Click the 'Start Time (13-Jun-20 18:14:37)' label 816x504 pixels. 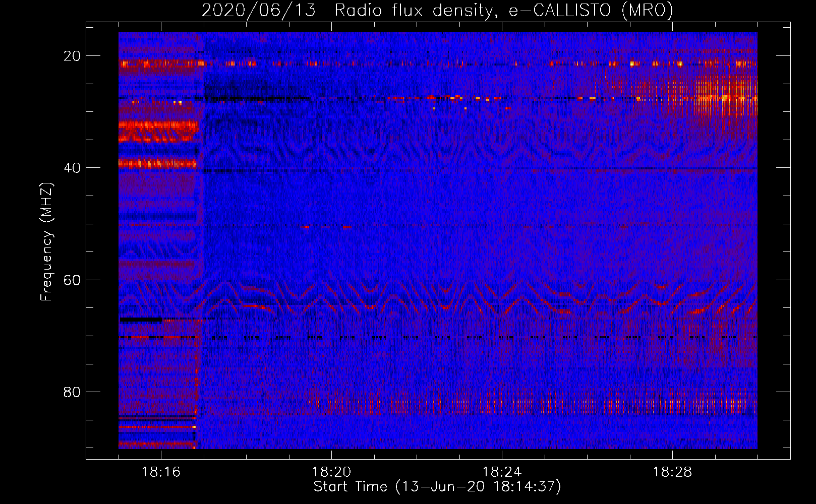click(437, 487)
